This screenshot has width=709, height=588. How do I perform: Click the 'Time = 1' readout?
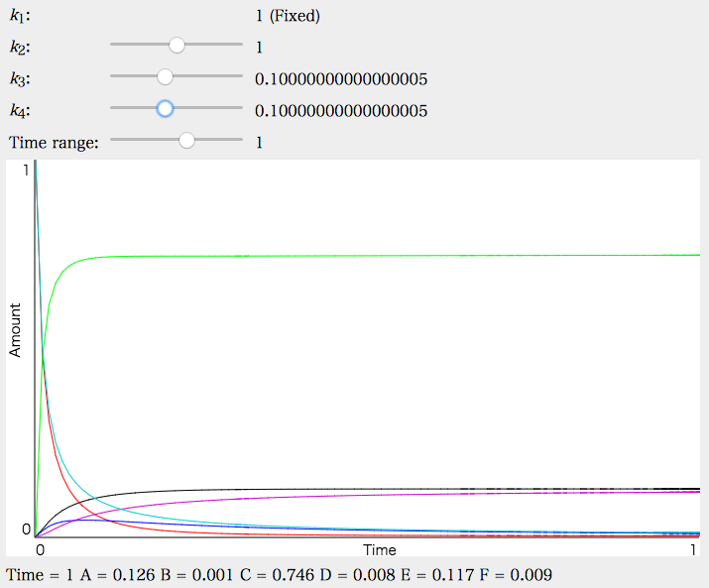tap(40, 575)
